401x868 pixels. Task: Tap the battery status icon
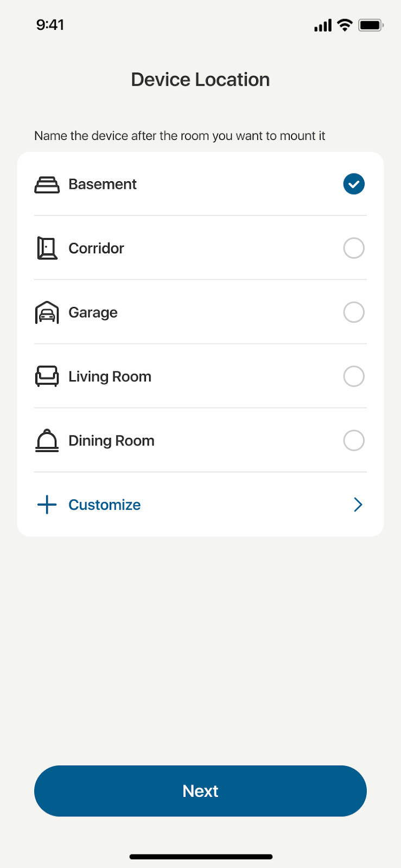[371, 25]
